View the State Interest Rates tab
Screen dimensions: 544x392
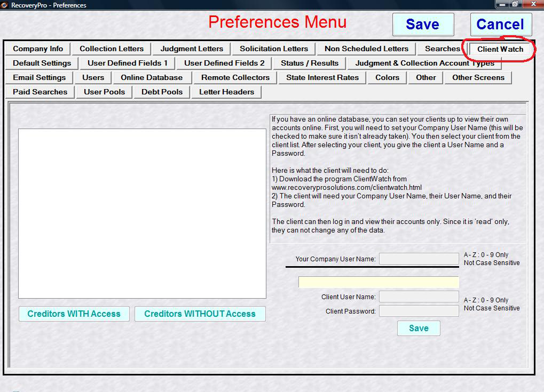[322, 78]
